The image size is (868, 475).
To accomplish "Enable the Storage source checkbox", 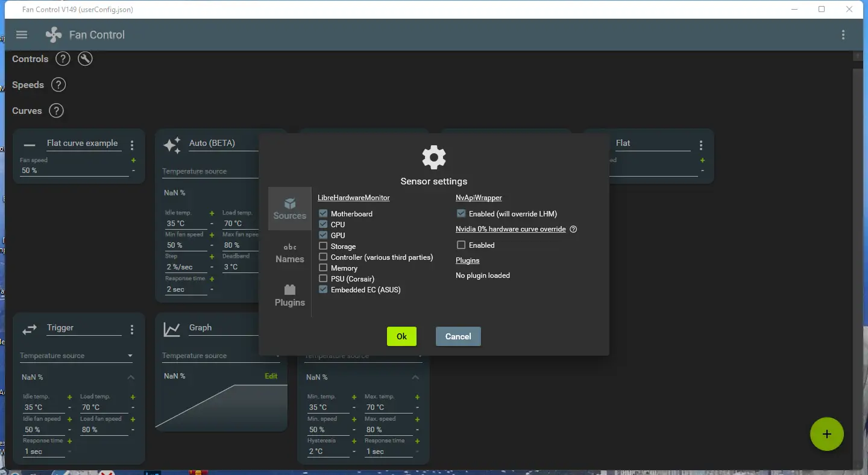I will [x=323, y=246].
